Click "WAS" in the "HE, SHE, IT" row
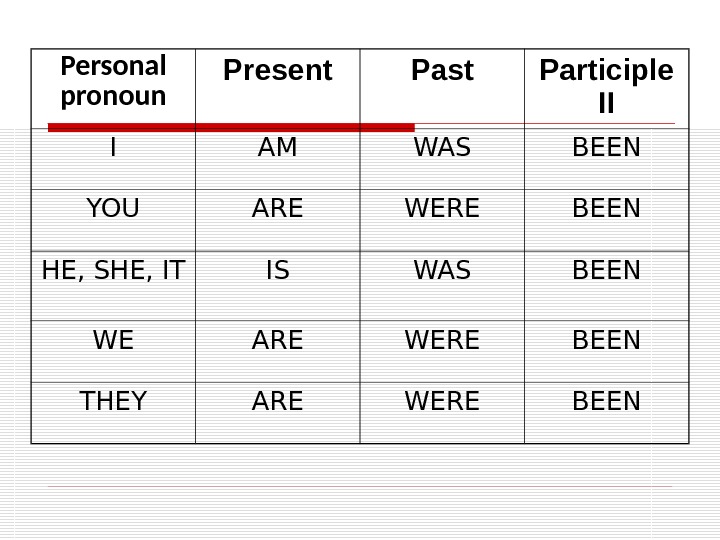 (x=442, y=270)
